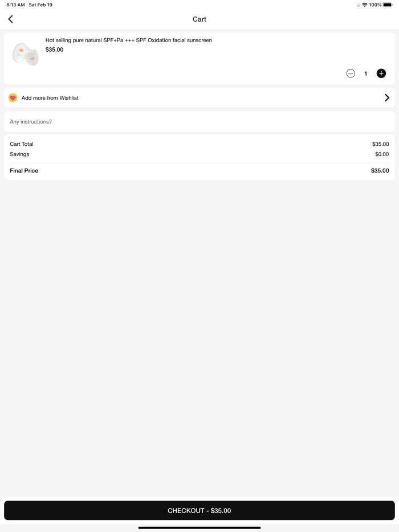399x532 pixels.
Task: Open the facial sunscreen product thumbnail
Action: coord(26,54)
